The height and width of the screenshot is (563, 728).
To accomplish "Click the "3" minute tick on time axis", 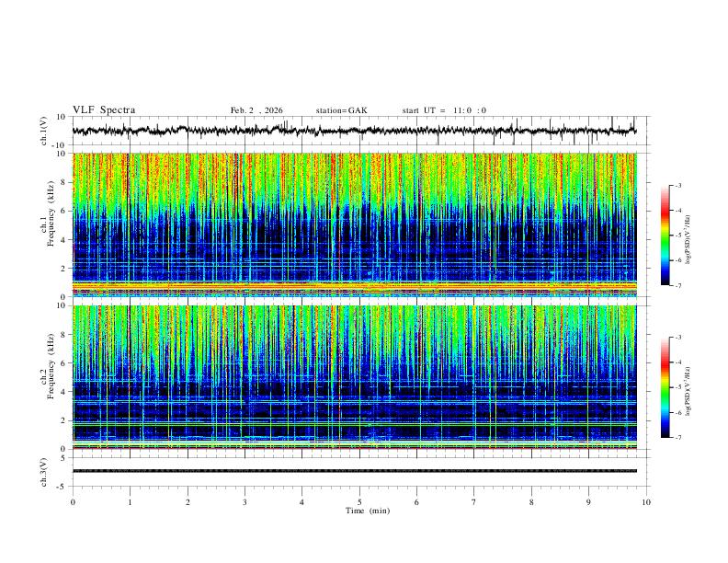I will click(x=245, y=502).
